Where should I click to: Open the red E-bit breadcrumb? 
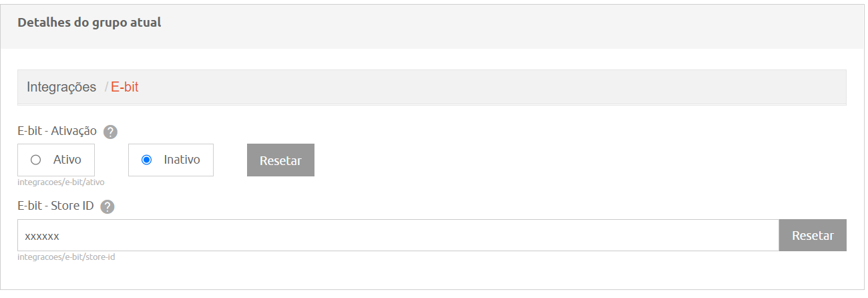pyautogui.click(x=125, y=87)
